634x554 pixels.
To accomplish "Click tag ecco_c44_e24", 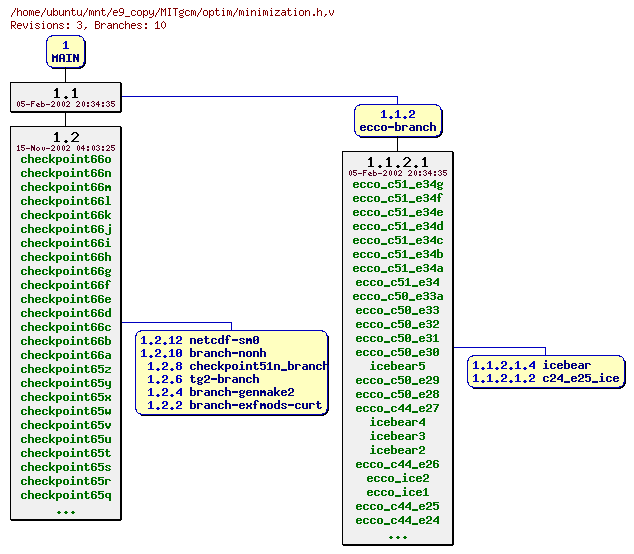I will point(398,520).
